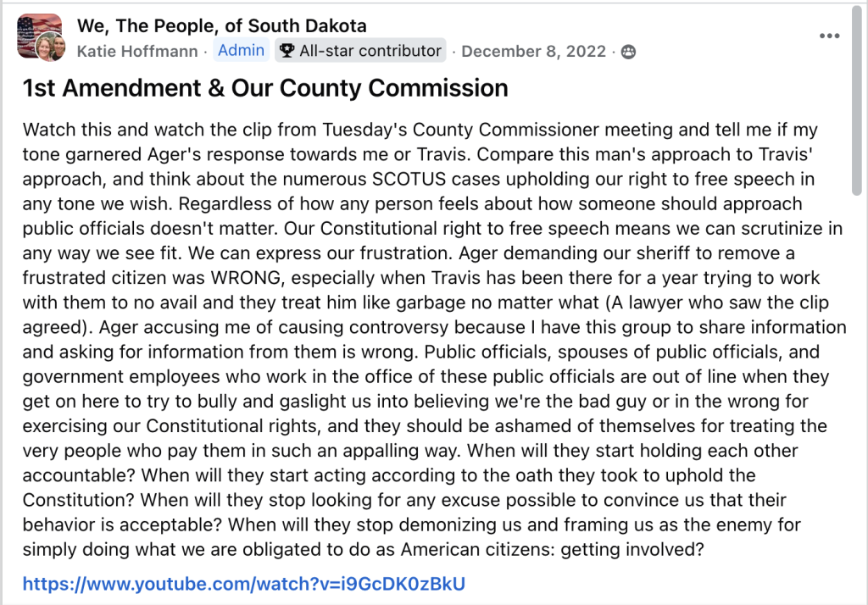Click the Admin badge

coord(241,50)
